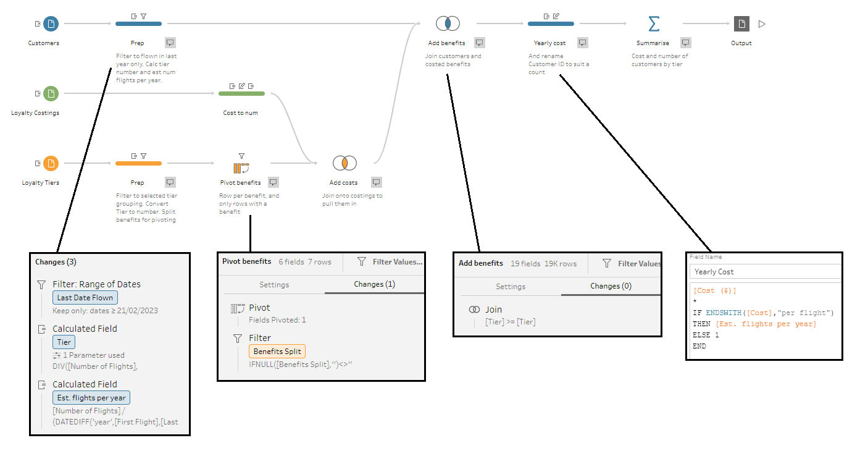The height and width of the screenshot is (464, 868).
Task: Click the Est. flights per year pill
Action: 91,398
